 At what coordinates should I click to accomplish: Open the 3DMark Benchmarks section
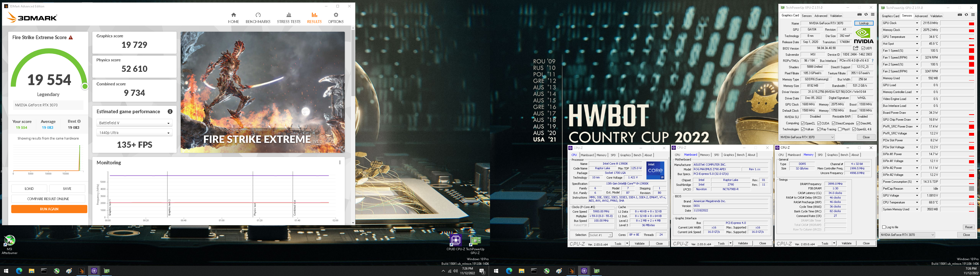pyautogui.click(x=258, y=18)
